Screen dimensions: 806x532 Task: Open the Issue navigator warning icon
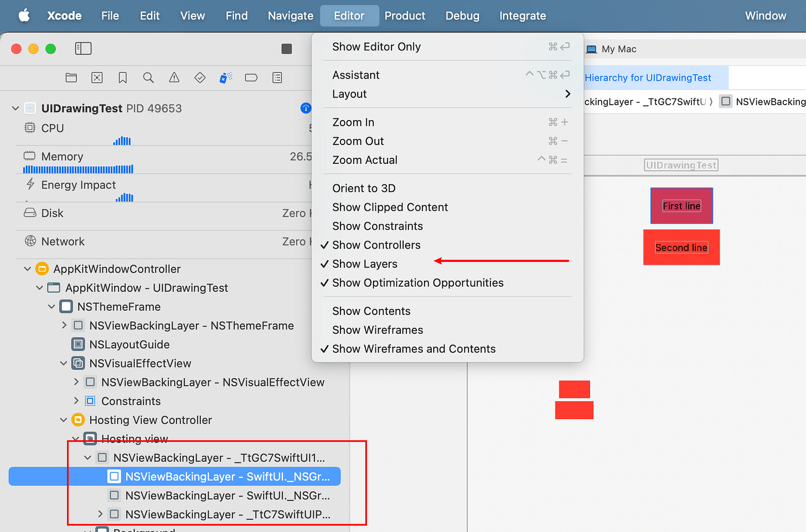[x=174, y=78]
